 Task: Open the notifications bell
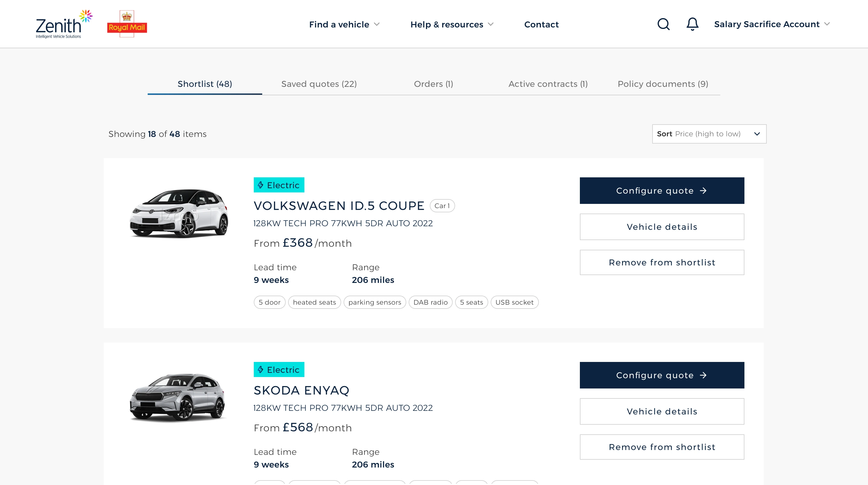(x=693, y=24)
